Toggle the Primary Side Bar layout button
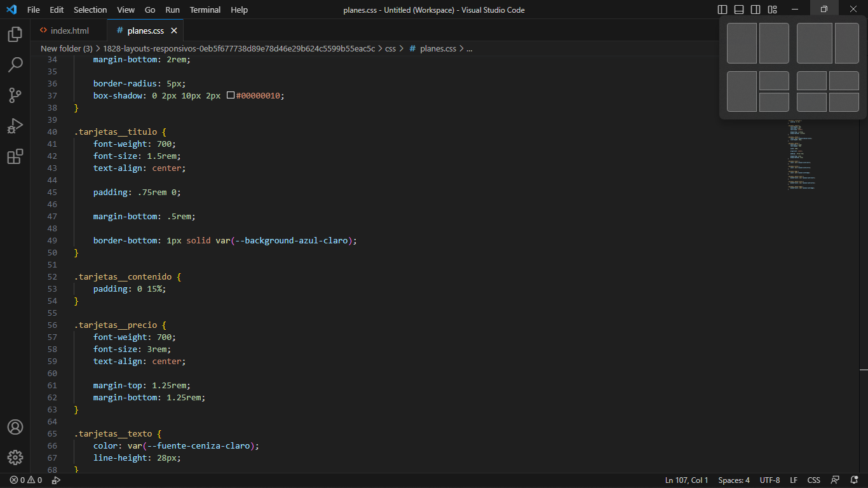Viewport: 868px width, 488px height. [x=722, y=10]
